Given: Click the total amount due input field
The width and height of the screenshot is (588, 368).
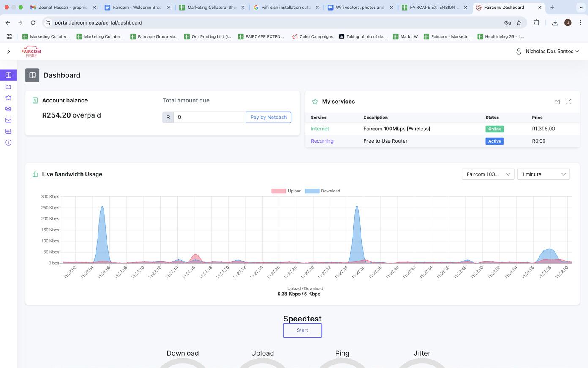Looking at the screenshot, I should 209,117.
